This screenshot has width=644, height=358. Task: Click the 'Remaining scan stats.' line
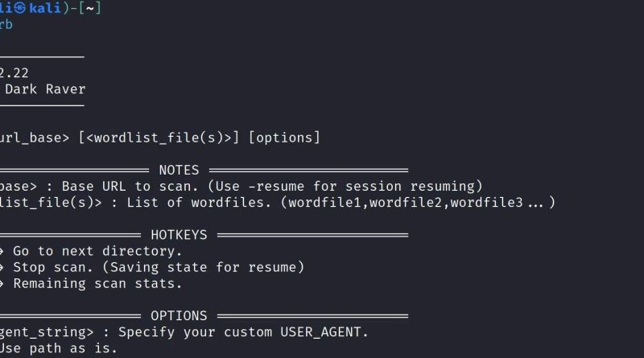[97, 283]
